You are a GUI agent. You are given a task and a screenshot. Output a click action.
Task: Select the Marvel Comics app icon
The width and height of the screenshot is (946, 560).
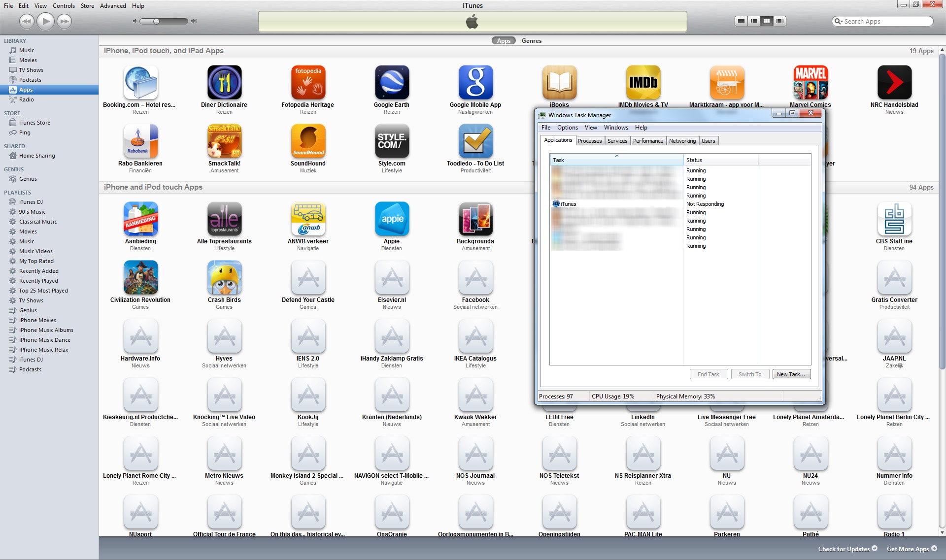810,83
